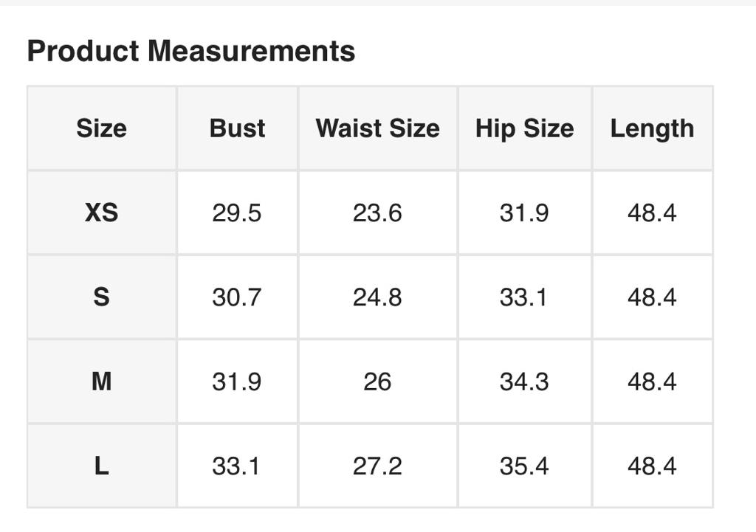The width and height of the screenshot is (756, 532).
Task: Click the S bust value 30.7
Action: 236,297
